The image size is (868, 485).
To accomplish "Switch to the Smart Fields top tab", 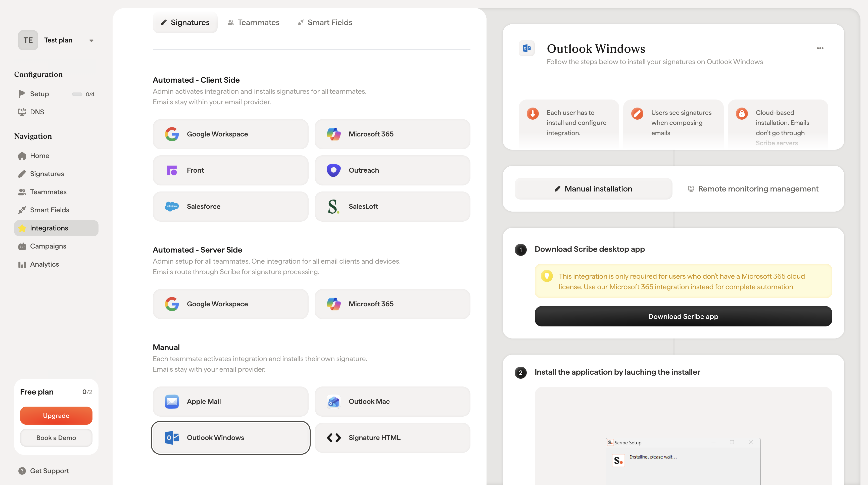I will click(325, 23).
